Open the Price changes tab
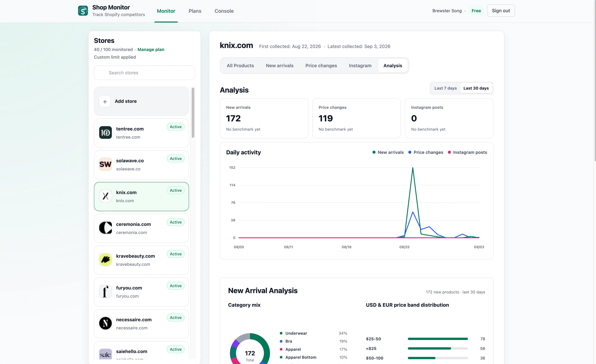Image resolution: width=596 pixels, height=364 pixels. [321, 66]
